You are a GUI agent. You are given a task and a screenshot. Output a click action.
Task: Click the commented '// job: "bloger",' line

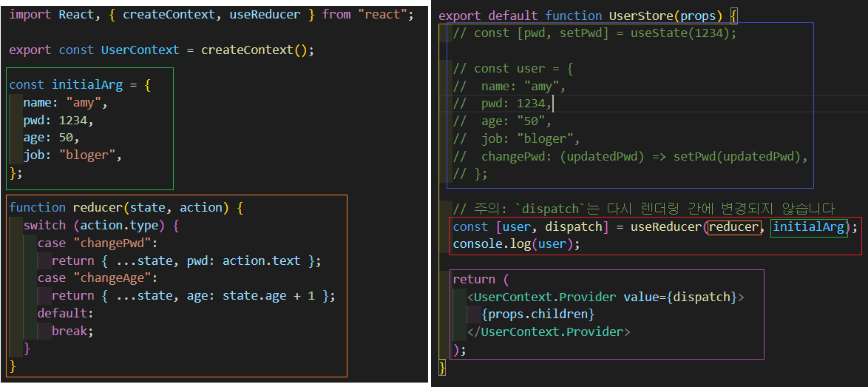pyautogui.click(x=517, y=138)
